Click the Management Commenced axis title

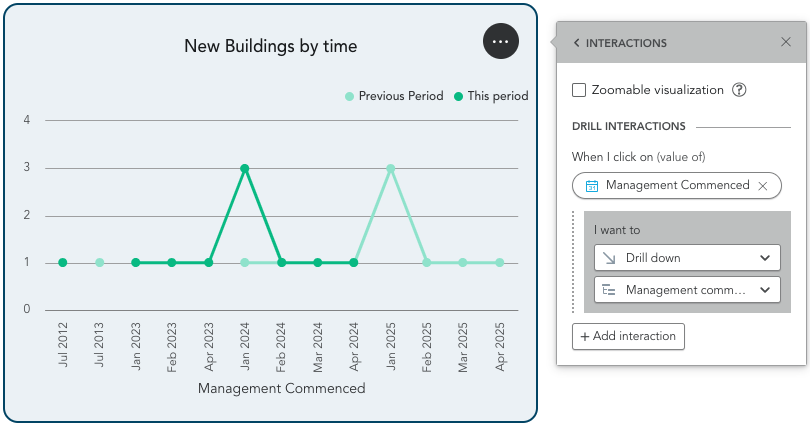point(282,388)
